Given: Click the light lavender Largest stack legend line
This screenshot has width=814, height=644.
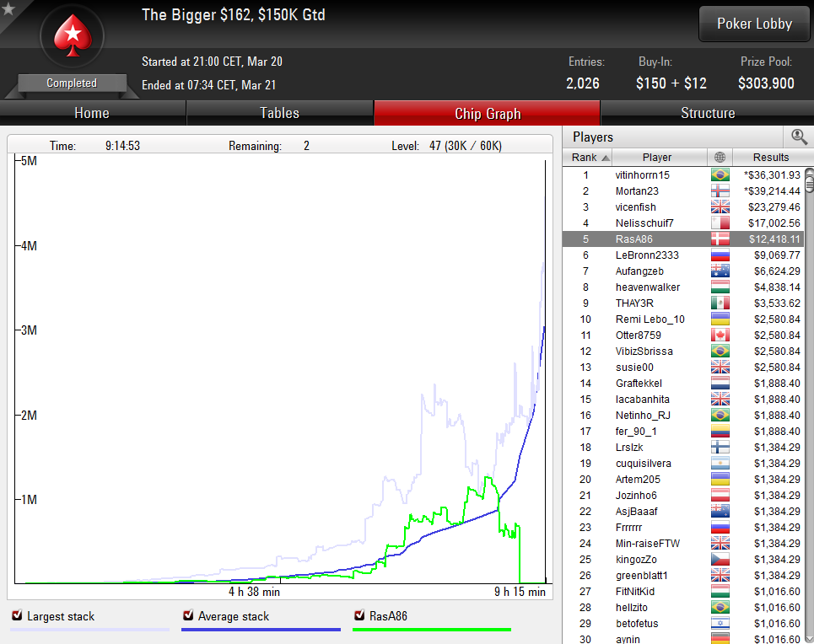Looking at the screenshot, I should point(89,630).
